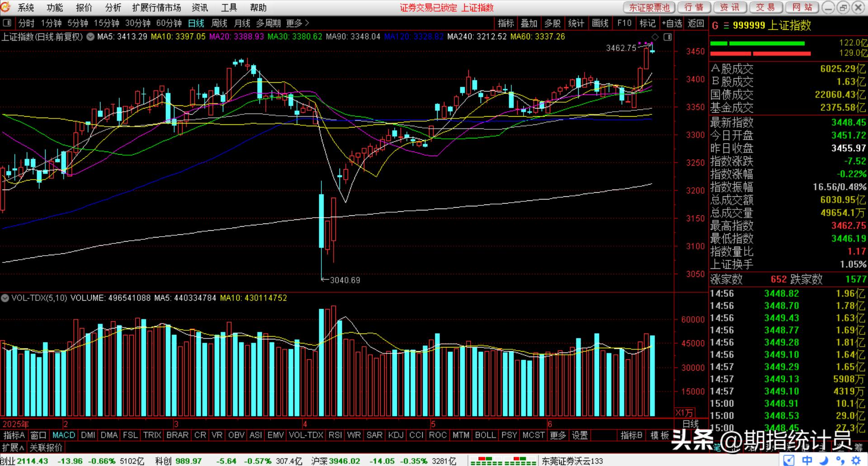
Task: Click the red G icon in quote header
Action: (715, 26)
